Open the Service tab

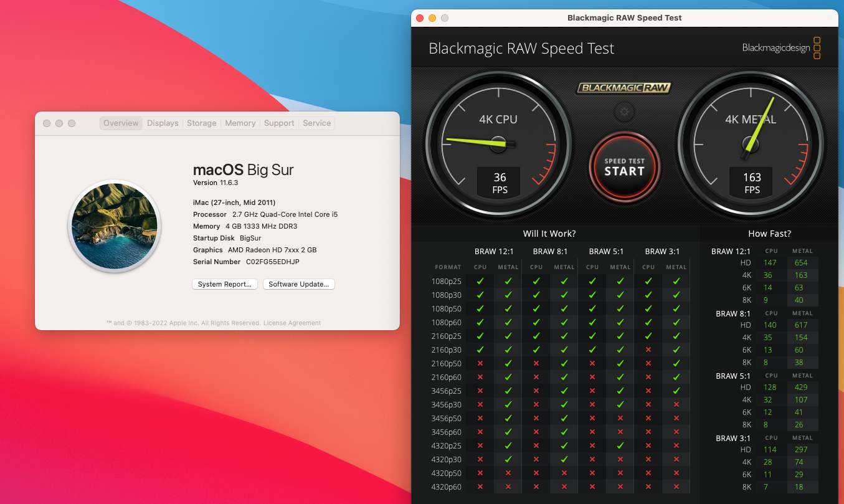(317, 123)
